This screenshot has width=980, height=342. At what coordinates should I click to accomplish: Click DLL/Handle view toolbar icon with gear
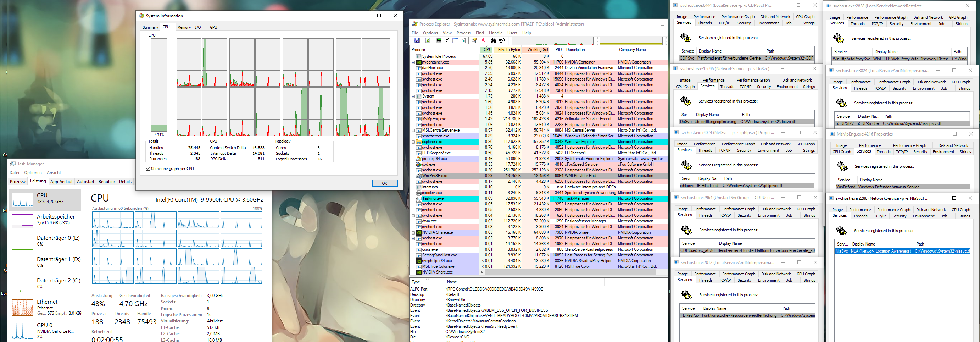(x=463, y=41)
